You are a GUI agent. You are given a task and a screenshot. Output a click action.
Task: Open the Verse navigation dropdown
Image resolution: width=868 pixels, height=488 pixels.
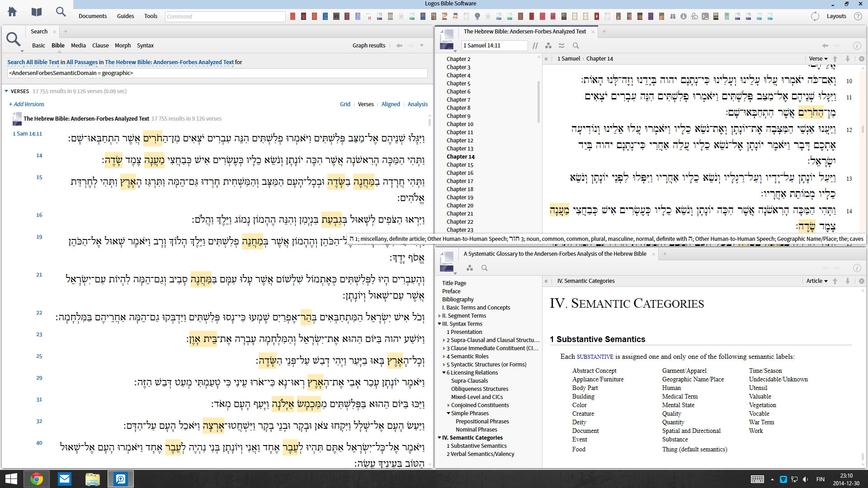(x=818, y=59)
